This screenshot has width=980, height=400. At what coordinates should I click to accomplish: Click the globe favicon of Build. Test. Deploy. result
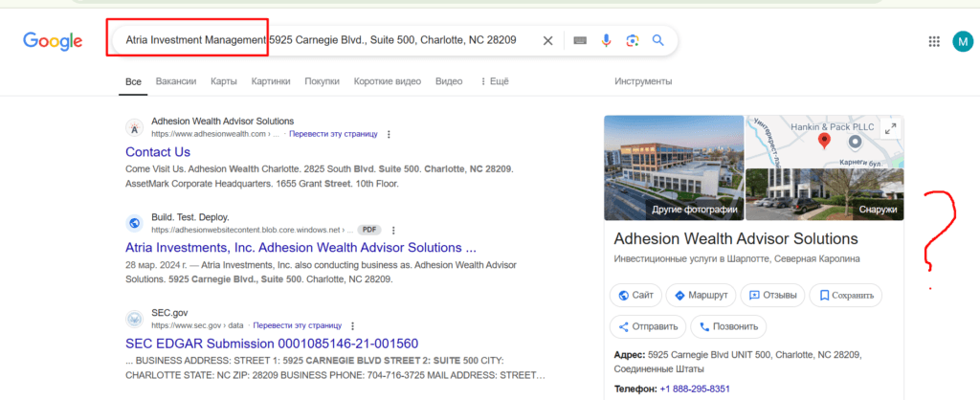coord(134,223)
